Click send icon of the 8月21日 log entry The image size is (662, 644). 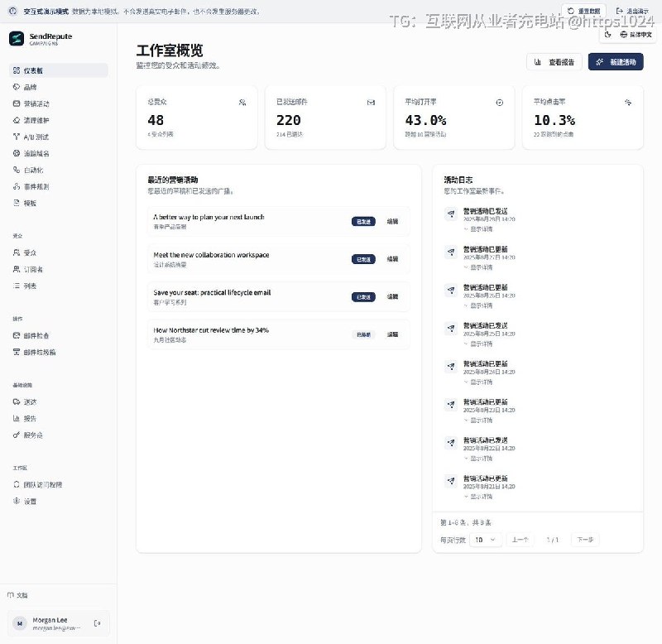451,481
